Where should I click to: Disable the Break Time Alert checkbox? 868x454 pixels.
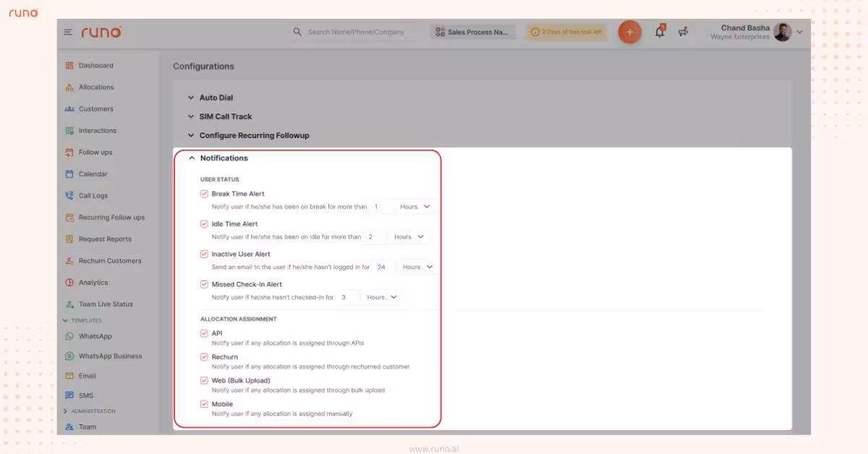pyautogui.click(x=204, y=193)
